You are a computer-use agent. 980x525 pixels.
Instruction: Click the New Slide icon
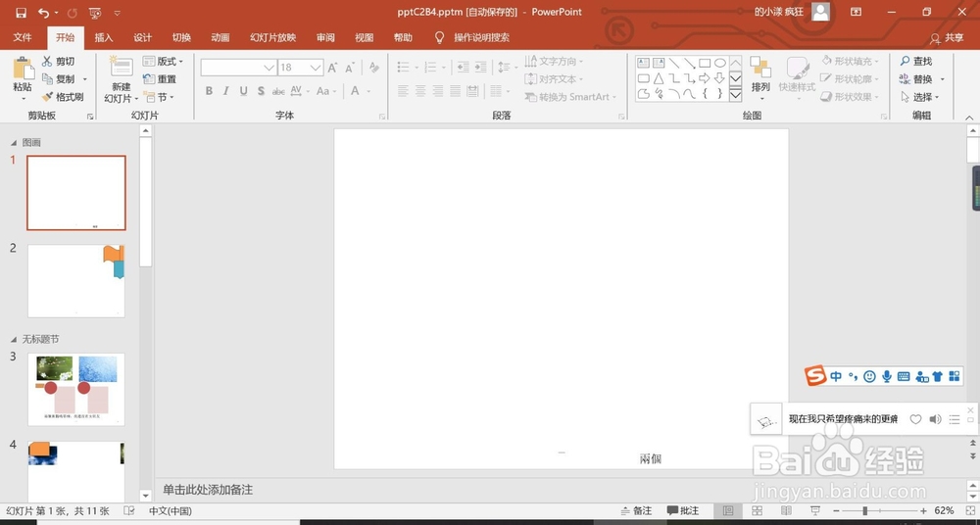pyautogui.click(x=121, y=67)
